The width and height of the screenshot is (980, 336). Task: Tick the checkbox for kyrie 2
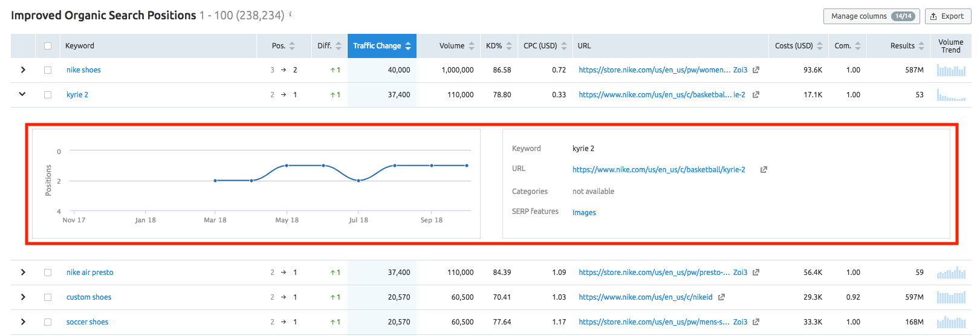pyautogui.click(x=48, y=95)
